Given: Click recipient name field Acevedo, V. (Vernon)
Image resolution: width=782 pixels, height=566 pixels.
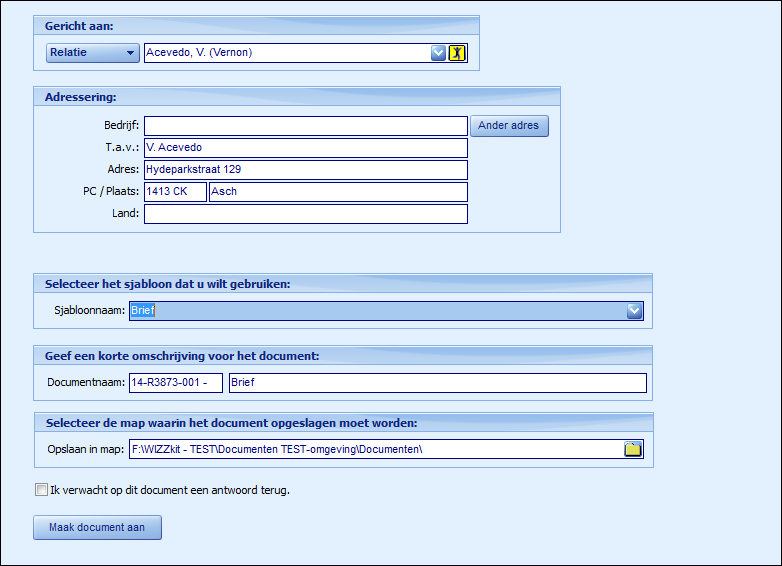Looking at the screenshot, I should [286, 53].
